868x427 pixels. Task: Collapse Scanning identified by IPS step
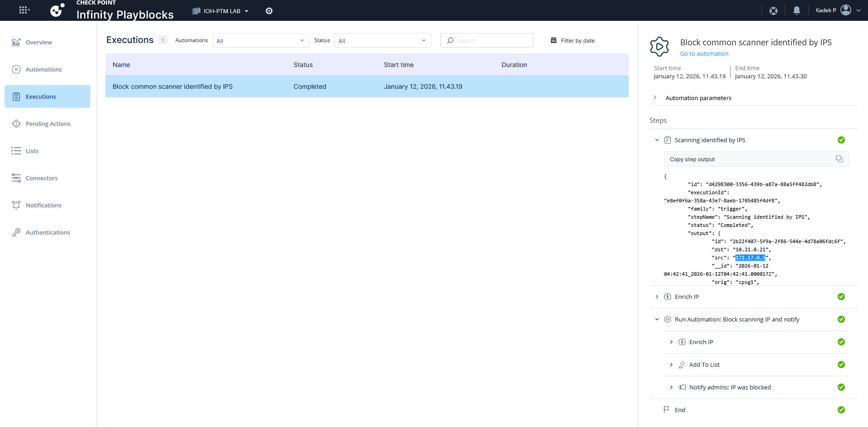click(657, 140)
